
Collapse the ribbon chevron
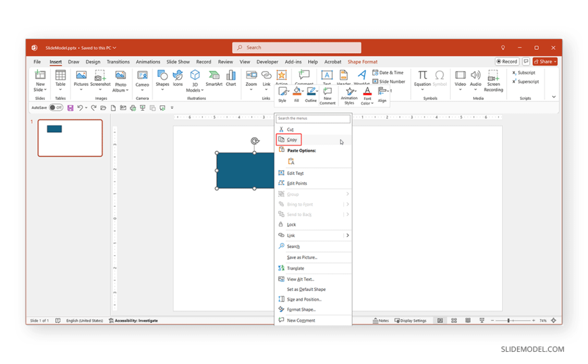pos(554,97)
